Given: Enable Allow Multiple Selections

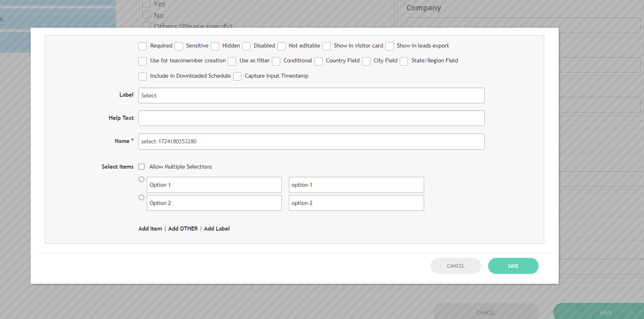Looking at the screenshot, I should click(142, 167).
